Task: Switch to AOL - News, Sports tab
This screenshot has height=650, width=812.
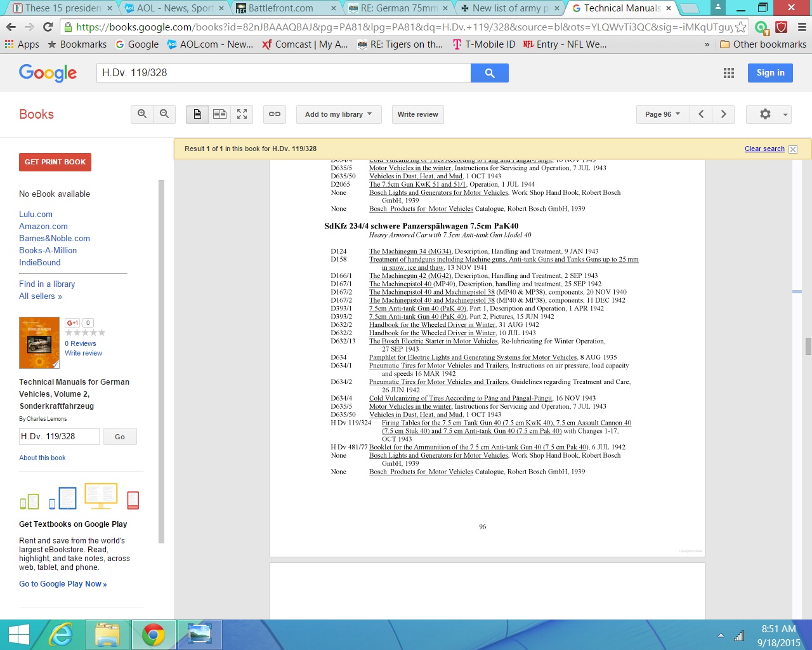Action: [x=174, y=8]
